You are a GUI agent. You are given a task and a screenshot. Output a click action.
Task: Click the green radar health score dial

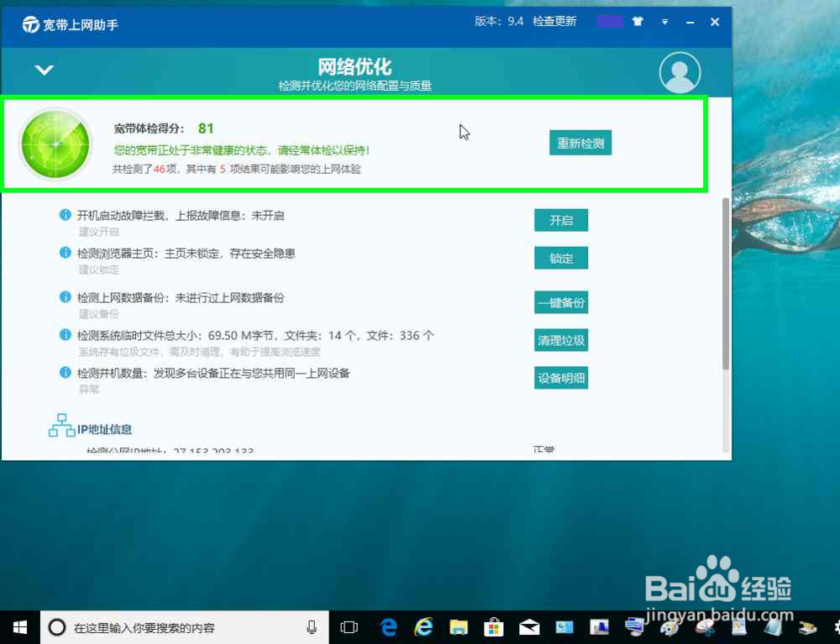point(54,144)
